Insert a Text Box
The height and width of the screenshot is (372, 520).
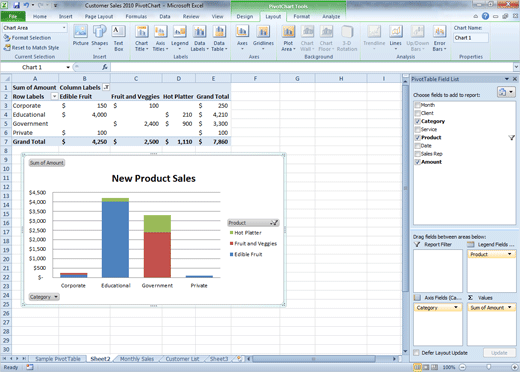(118, 38)
